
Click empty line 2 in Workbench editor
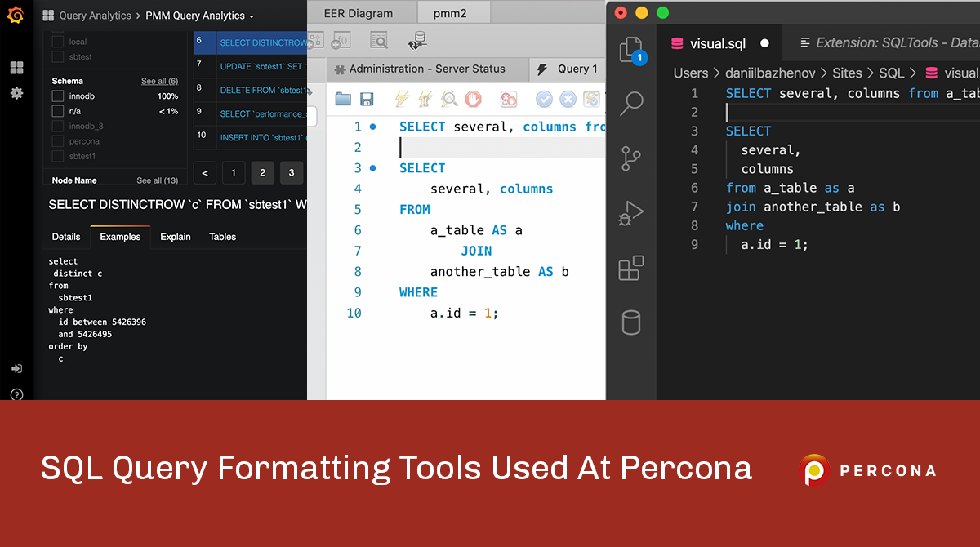pos(501,147)
